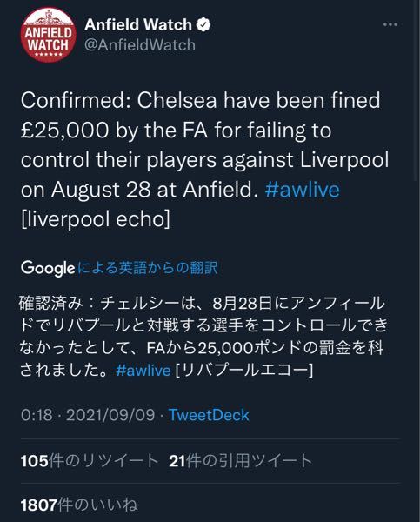The image size is (420, 522).
Task: Click the Japanese translated tweet text
Action: [203, 337]
